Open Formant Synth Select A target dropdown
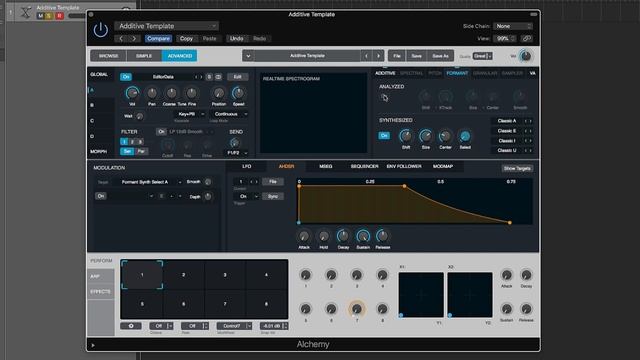The height and width of the screenshot is (360, 640). 147,182
